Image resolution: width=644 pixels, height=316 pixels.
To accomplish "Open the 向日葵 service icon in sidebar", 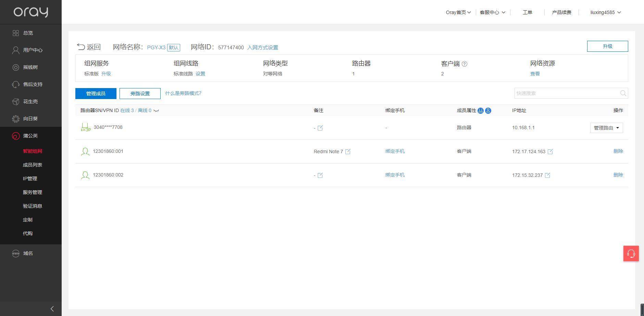I will [16, 119].
